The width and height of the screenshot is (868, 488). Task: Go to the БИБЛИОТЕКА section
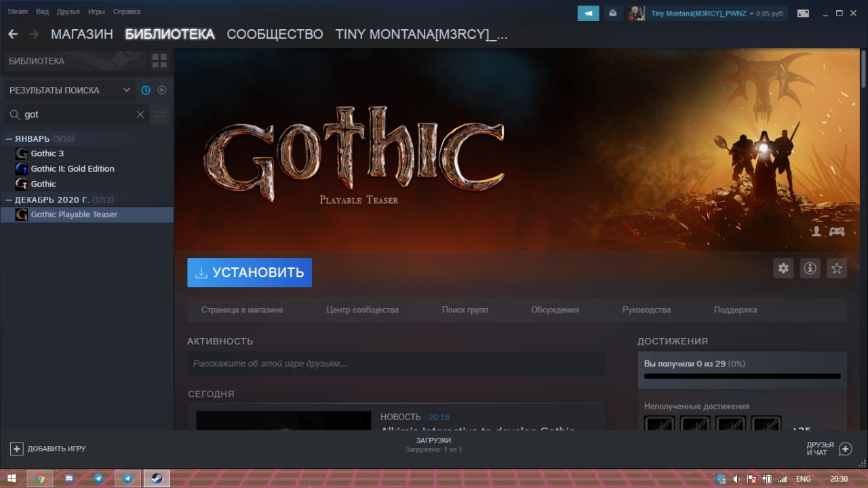coord(170,34)
